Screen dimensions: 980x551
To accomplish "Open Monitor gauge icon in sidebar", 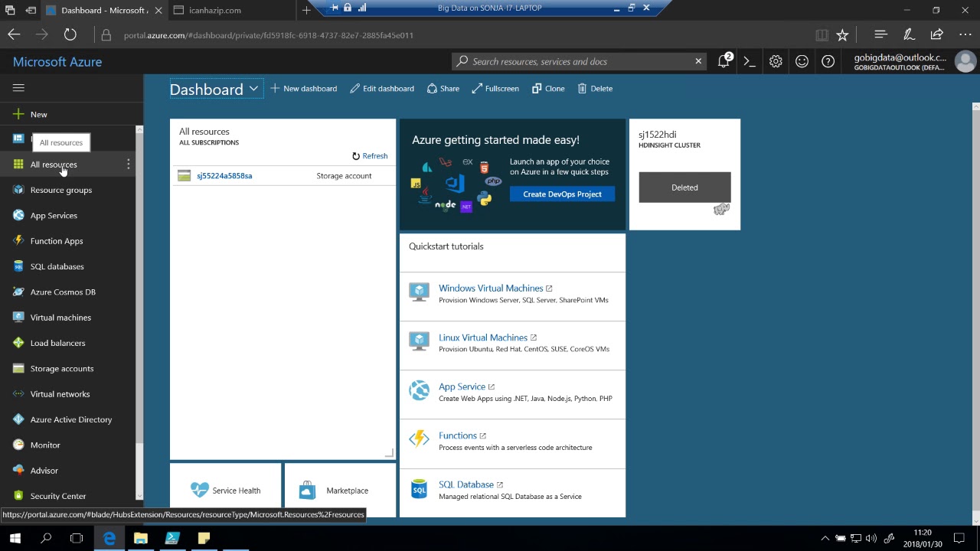I will pyautogui.click(x=18, y=445).
